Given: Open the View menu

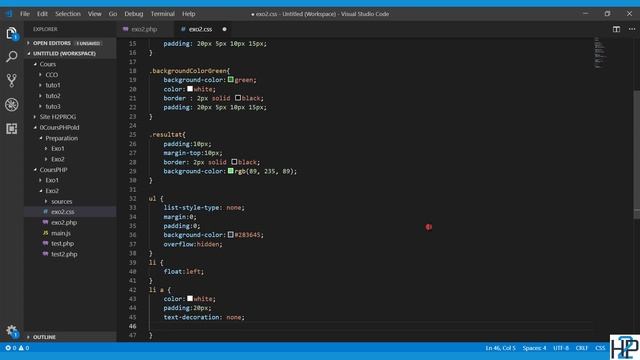Looking at the screenshot, I should coord(94,13).
